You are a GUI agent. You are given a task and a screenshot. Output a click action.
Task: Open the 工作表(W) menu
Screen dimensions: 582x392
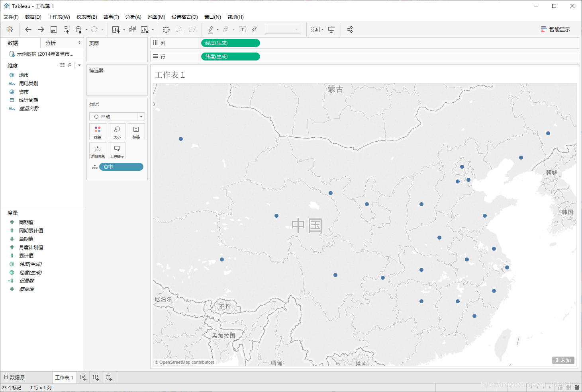pyautogui.click(x=59, y=17)
